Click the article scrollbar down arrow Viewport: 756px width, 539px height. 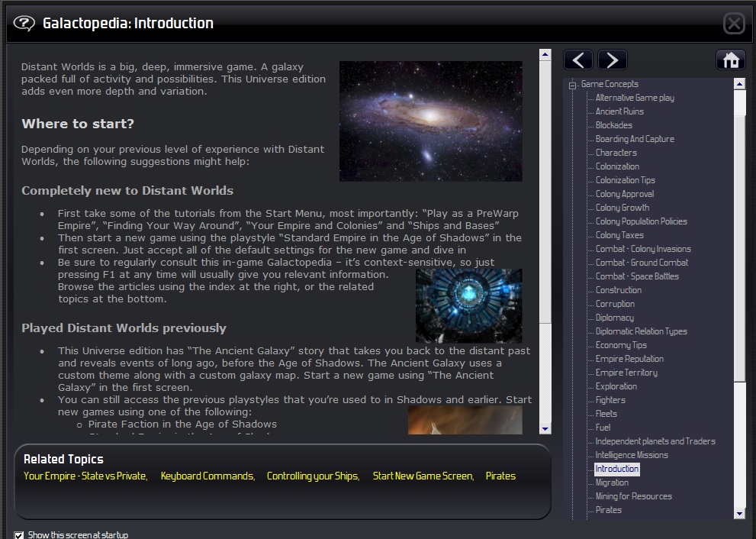click(545, 428)
